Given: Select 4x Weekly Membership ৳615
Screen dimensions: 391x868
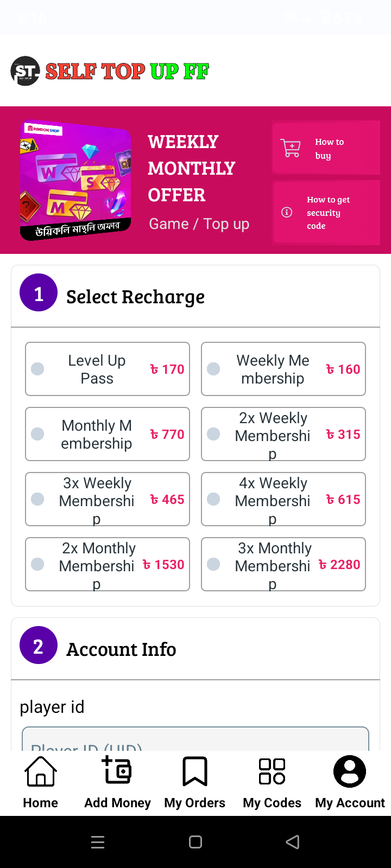Looking at the screenshot, I should tap(283, 499).
